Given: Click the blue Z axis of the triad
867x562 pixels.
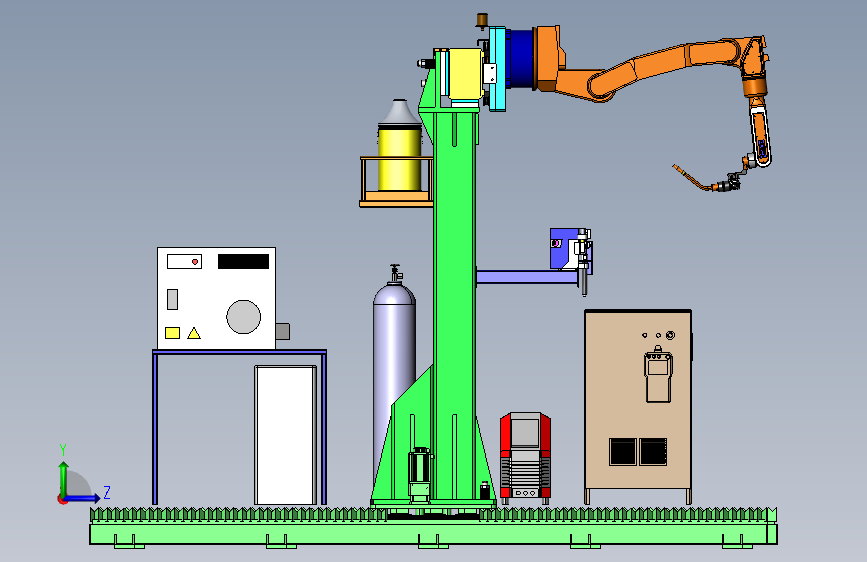Looking at the screenshot, I should click(81, 498).
